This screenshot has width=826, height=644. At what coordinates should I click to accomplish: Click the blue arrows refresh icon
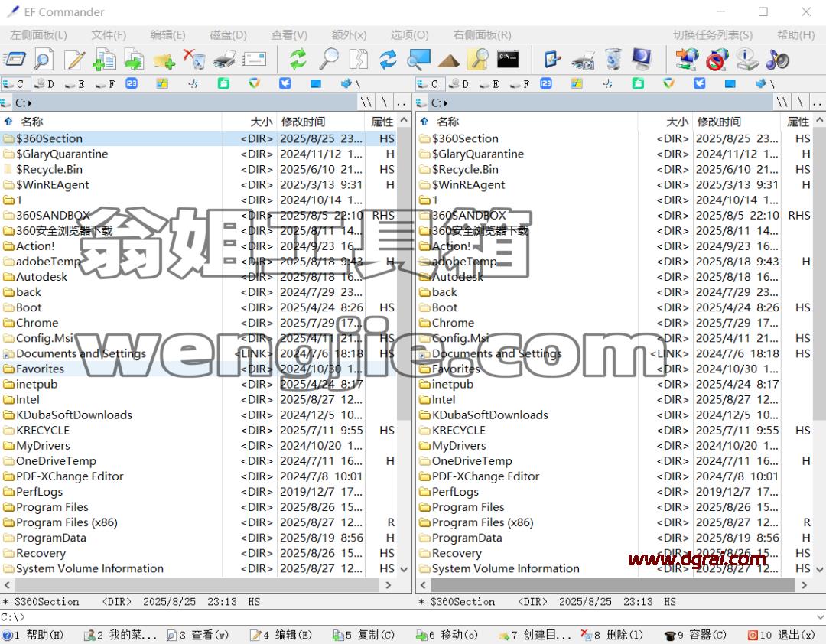click(389, 59)
